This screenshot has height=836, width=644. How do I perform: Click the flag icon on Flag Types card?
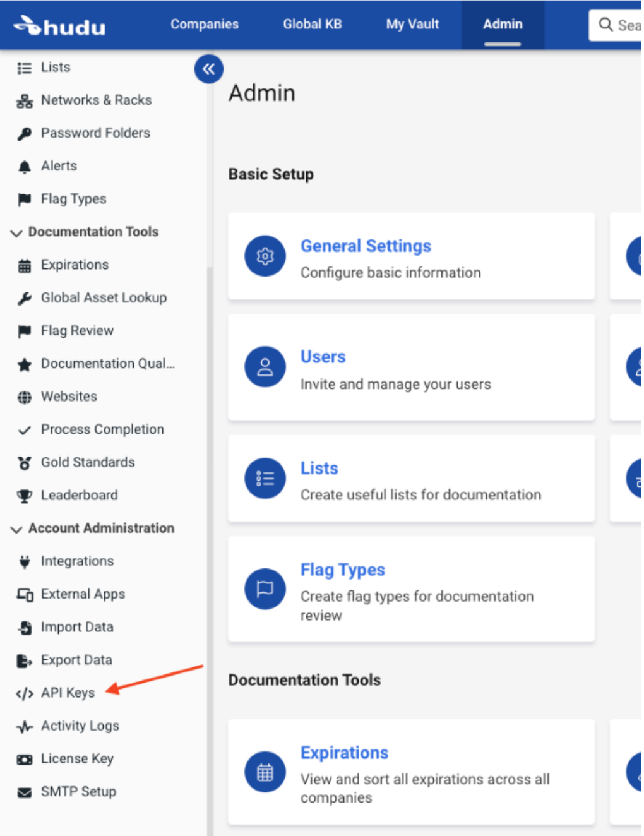[x=265, y=588]
